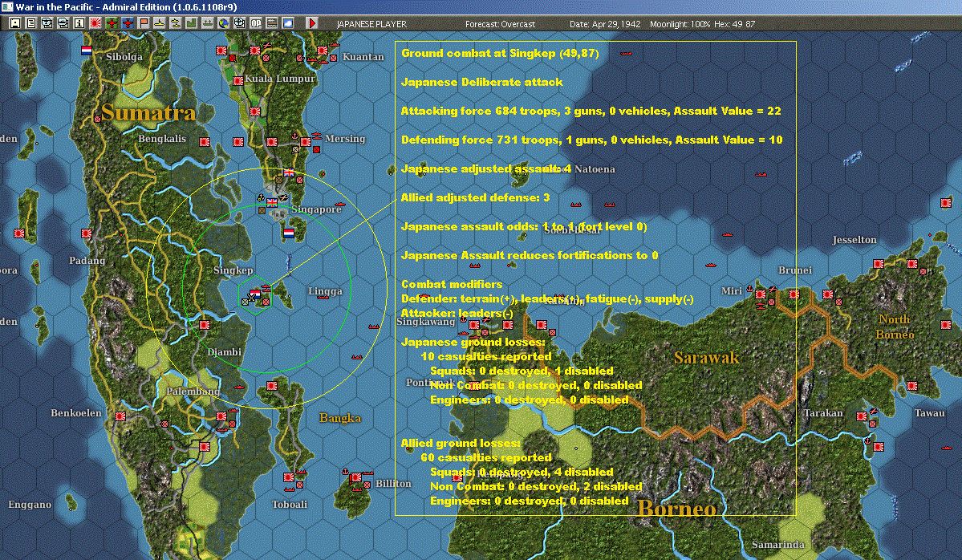Select Japanese unit beside Bengkalis label
This screenshot has height=560, width=962.
[x=205, y=142]
